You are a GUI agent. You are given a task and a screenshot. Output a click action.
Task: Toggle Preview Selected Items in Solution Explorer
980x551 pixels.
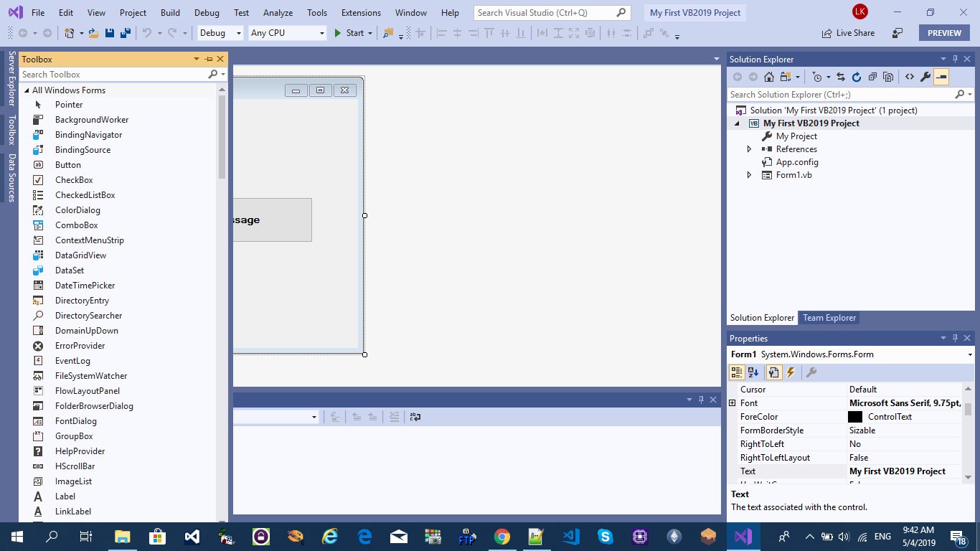point(941,77)
